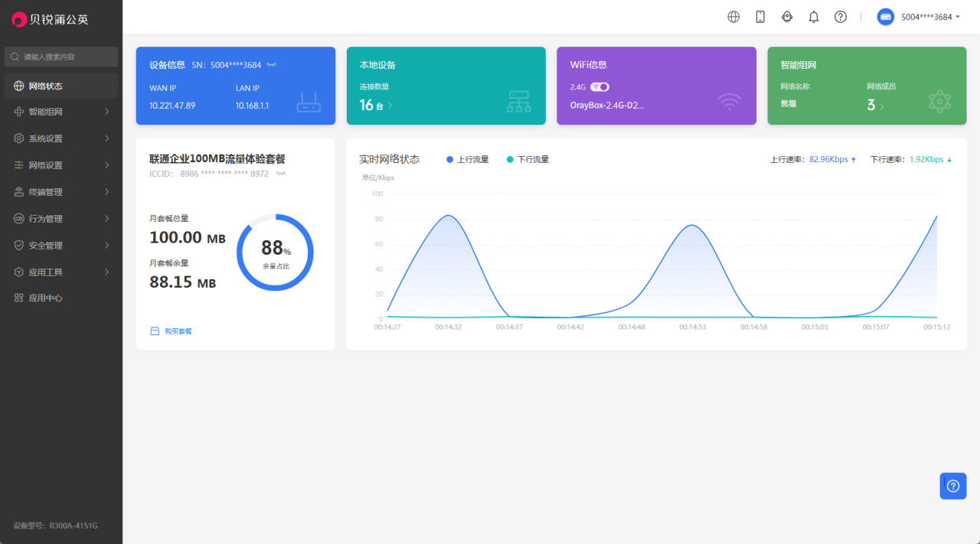
Task: Click the notification bell icon
Action: point(814,17)
